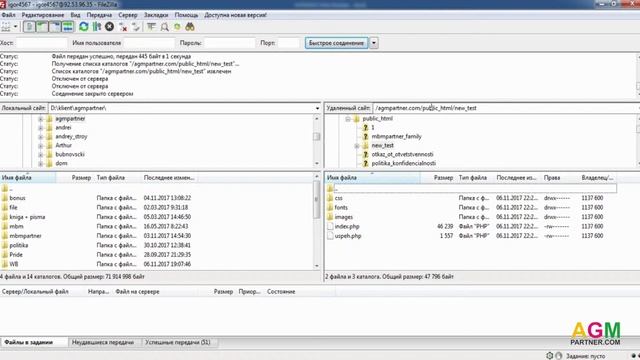Cancel current operation icon
The image size is (640, 360).
click(x=109, y=27)
